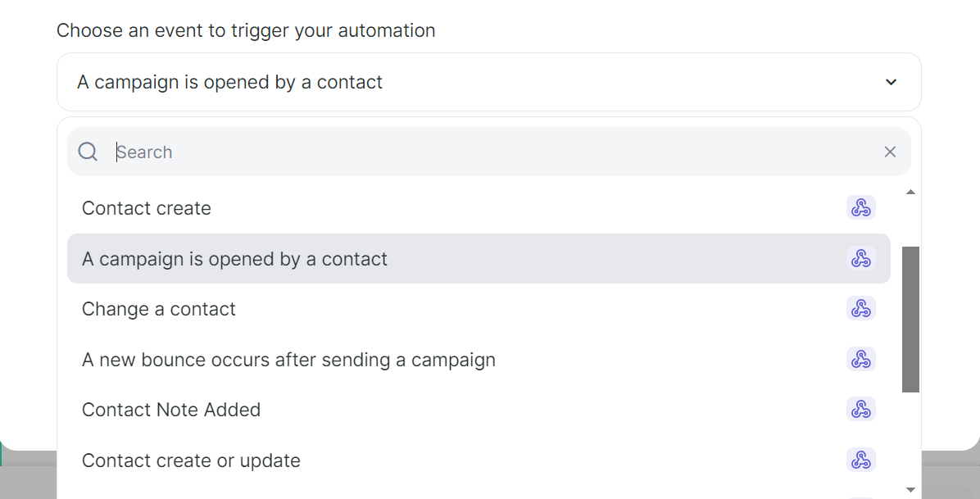
Task: Open the selected event combo box
Action: point(488,82)
